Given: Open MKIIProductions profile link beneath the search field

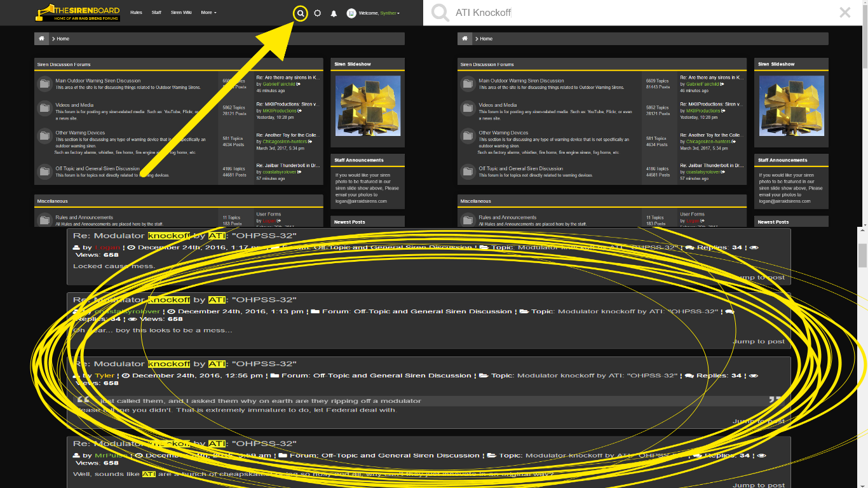Looking at the screenshot, I should click(703, 111).
